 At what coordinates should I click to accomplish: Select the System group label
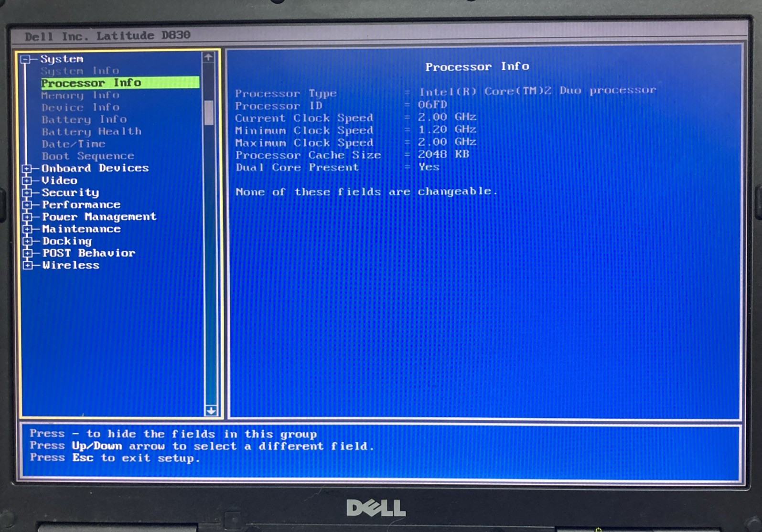click(62, 59)
